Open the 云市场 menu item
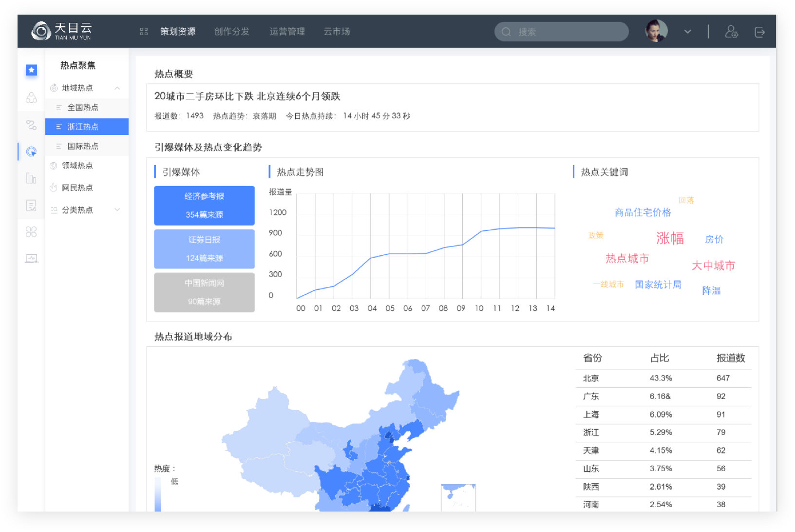Screen dimensions: 795x532 337,32
